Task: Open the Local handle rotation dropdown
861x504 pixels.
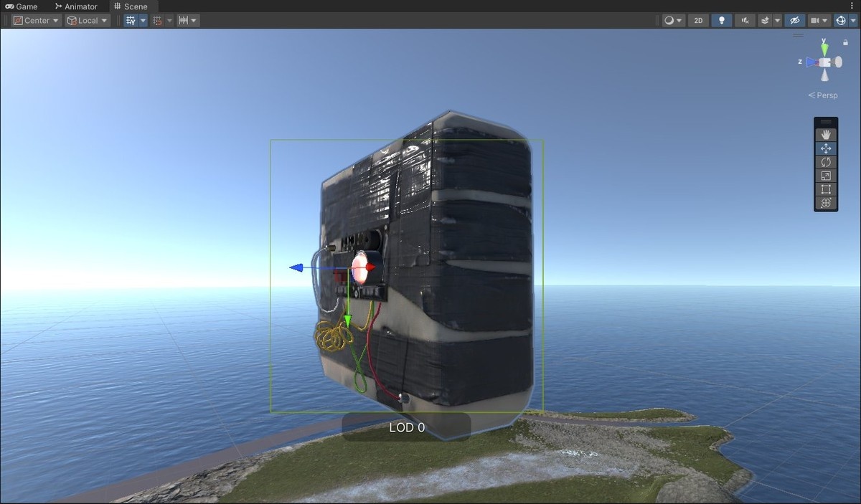Action: pyautogui.click(x=87, y=21)
